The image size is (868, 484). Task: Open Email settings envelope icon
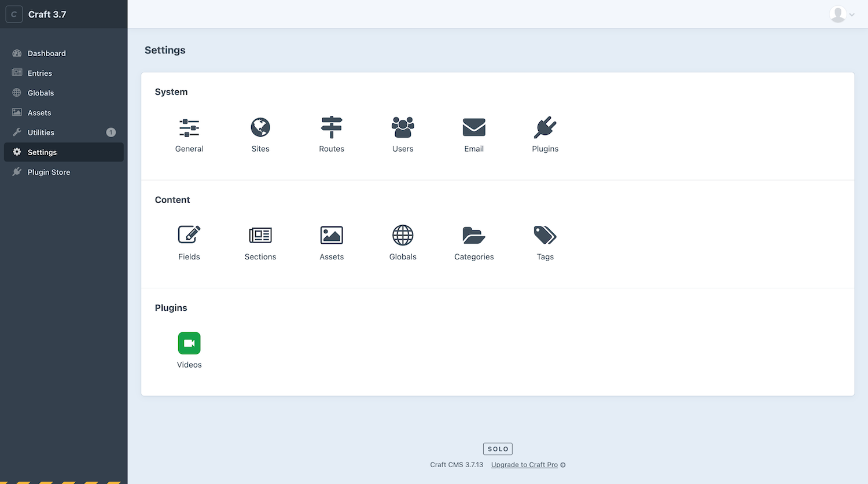(x=474, y=127)
